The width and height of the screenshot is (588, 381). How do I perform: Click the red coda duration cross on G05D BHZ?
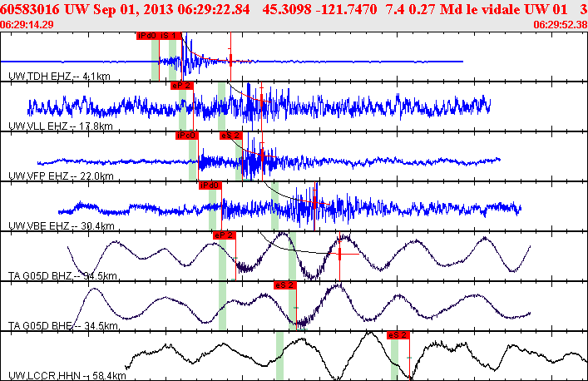click(340, 254)
